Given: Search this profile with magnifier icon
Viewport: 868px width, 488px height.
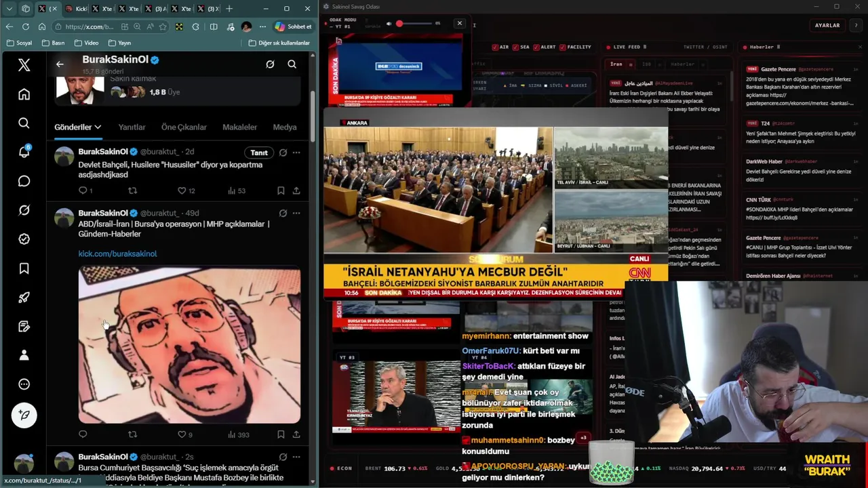Looking at the screenshot, I should (292, 64).
